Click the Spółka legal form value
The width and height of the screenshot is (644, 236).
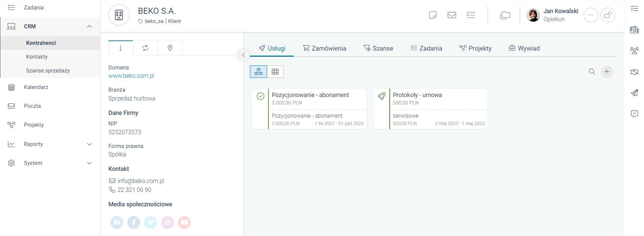pos(117,154)
